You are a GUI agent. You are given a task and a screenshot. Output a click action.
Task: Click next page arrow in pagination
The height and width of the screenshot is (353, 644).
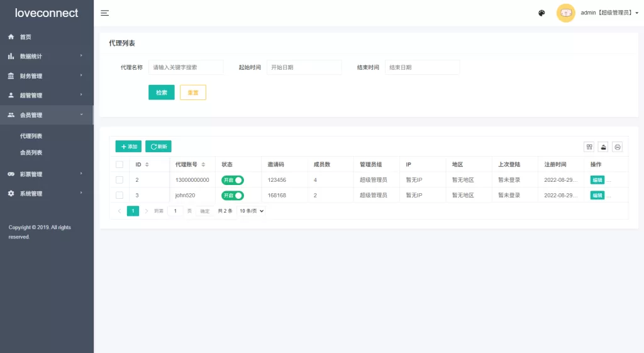146,211
